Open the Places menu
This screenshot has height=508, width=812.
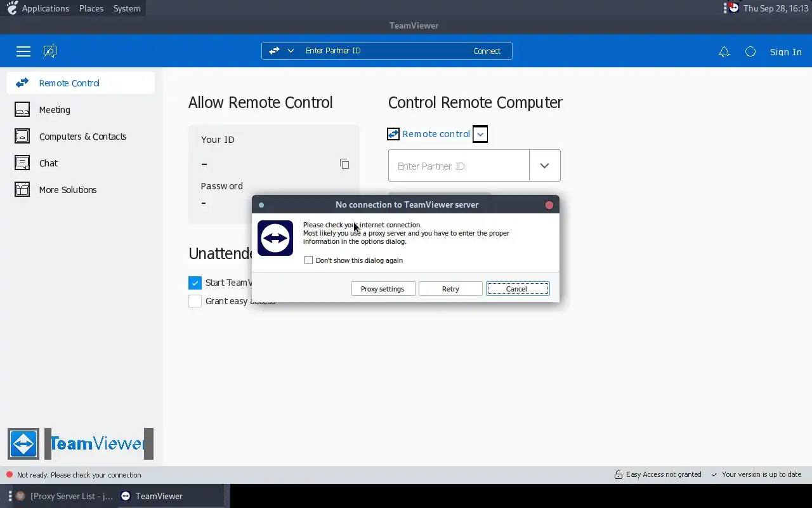(x=91, y=8)
